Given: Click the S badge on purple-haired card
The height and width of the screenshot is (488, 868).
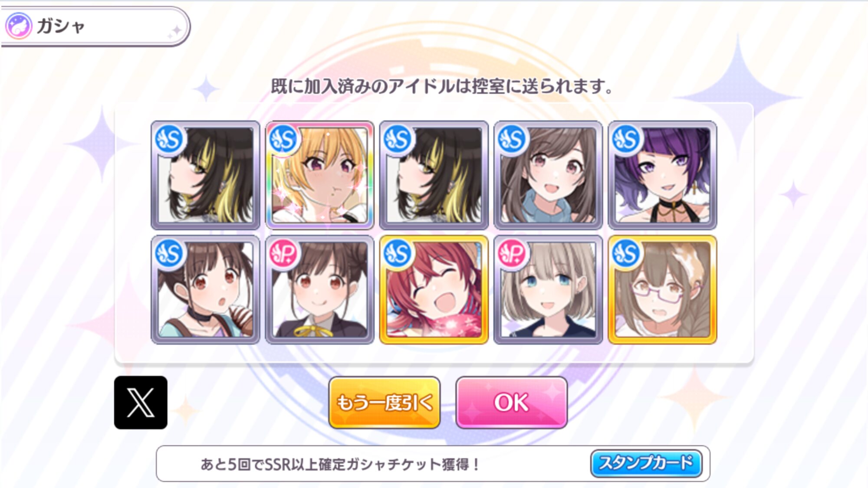Looking at the screenshot, I should tap(626, 139).
